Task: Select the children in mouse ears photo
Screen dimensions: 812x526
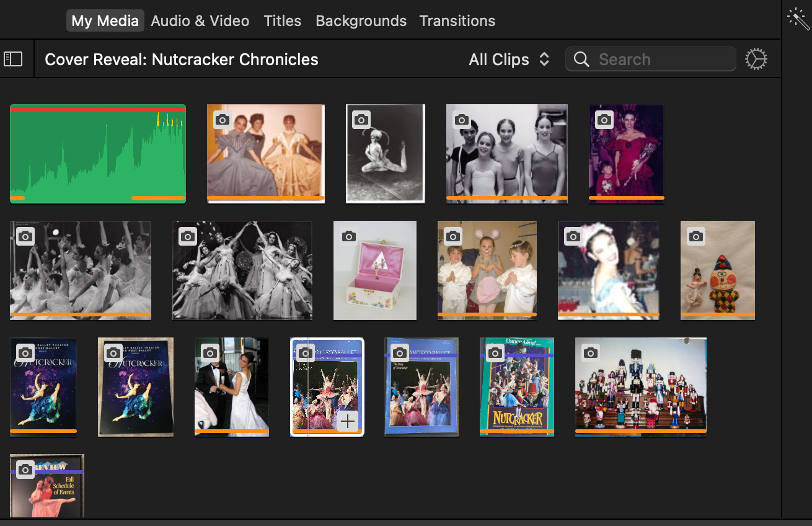Action: 487,270
